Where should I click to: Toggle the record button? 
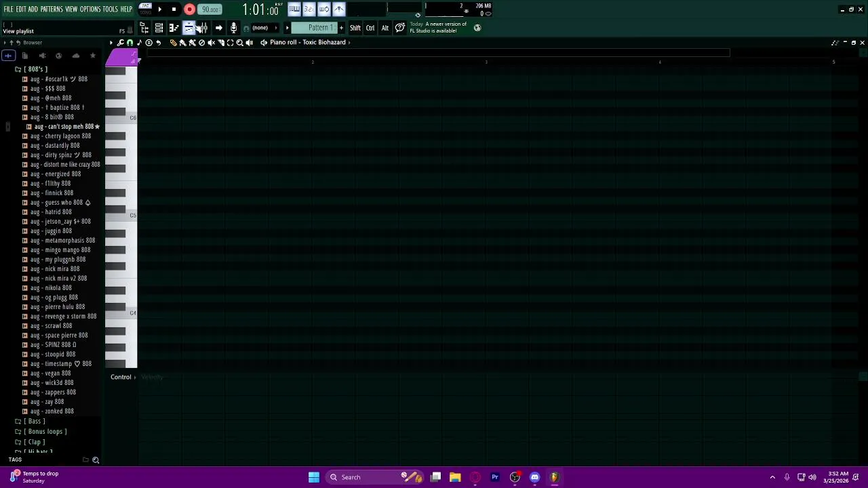(189, 9)
